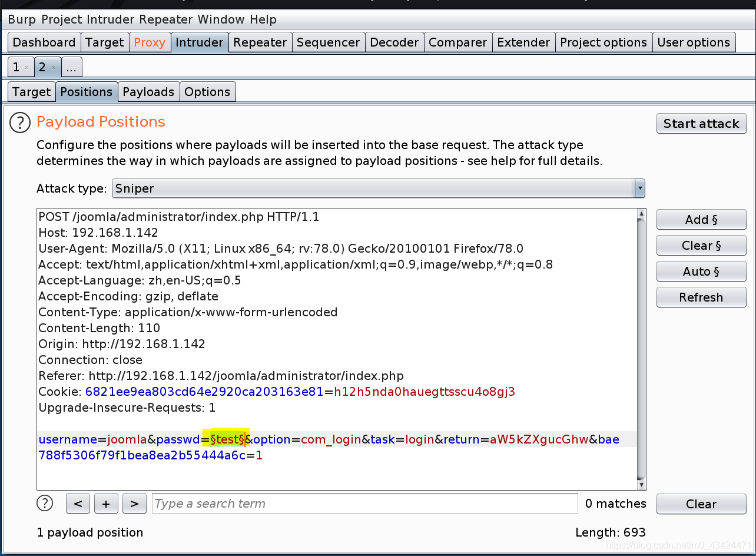Go to previous search match

[x=78, y=504]
